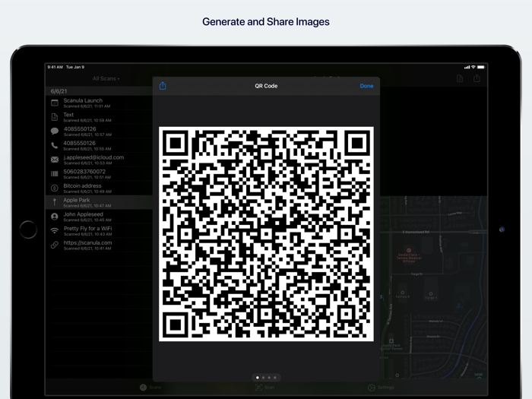Switch to the Scans tab
The width and height of the screenshot is (532, 399).
point(150,388)
